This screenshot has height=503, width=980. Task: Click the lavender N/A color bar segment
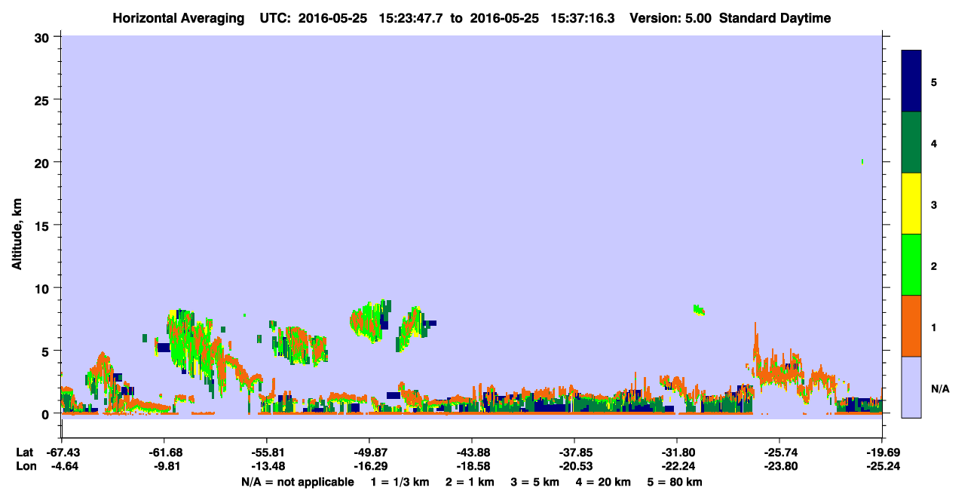pos(911,387)
